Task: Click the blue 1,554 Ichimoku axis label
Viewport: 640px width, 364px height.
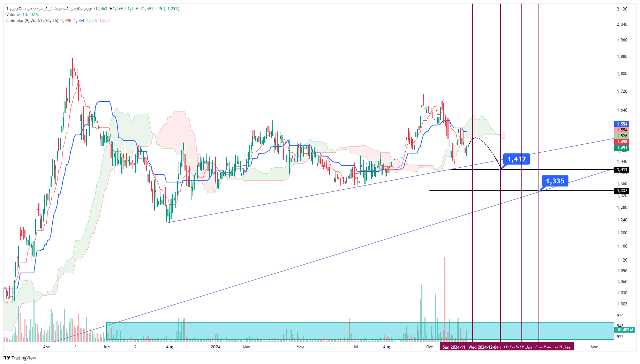Action: coord(622,124)
